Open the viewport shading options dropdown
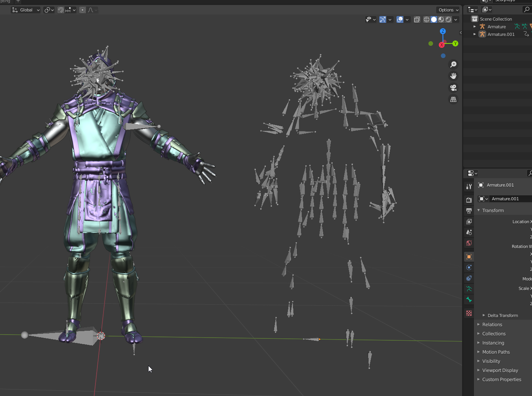The width and height of the screenshot is (532, 396). point(456,19)
